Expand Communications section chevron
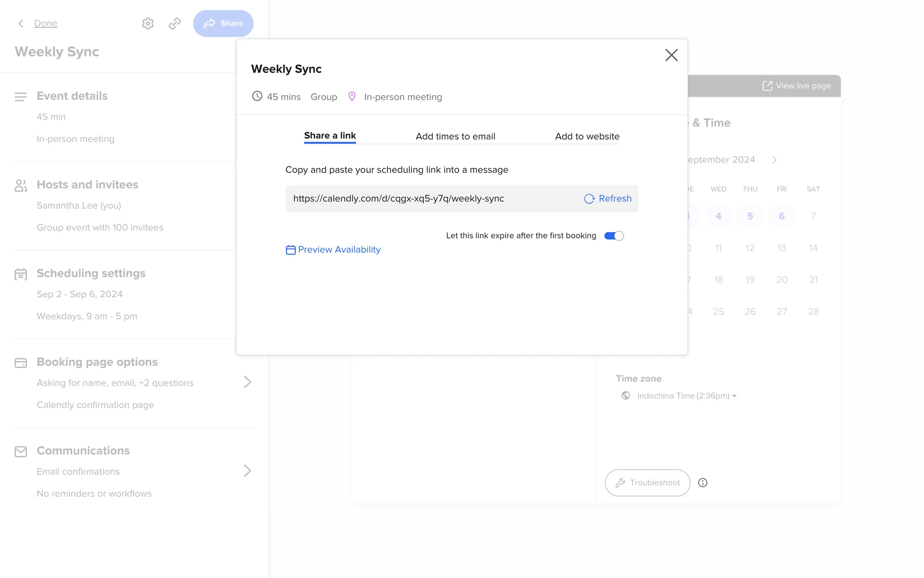This screenshot has width=924, height=578. 247,471
